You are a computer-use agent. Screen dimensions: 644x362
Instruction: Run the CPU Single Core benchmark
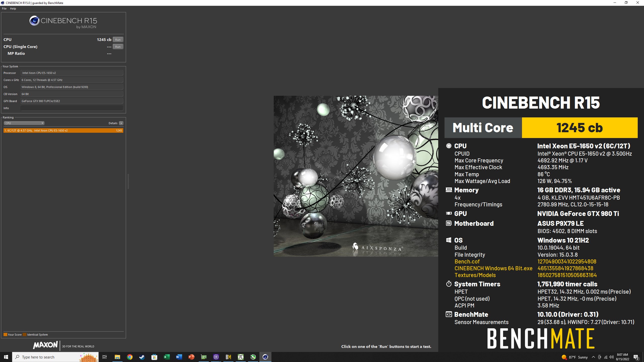118,47
